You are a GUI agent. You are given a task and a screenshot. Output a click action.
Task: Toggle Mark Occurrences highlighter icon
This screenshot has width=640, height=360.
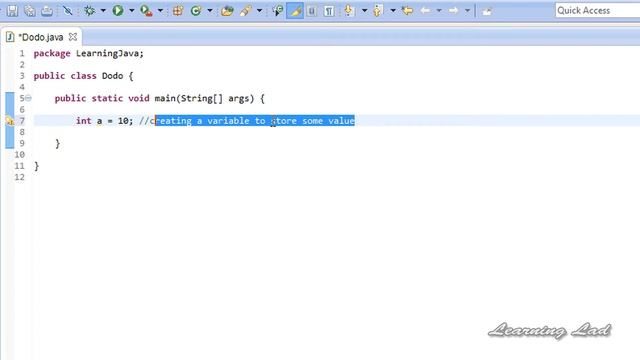click(x=295, y=11)
